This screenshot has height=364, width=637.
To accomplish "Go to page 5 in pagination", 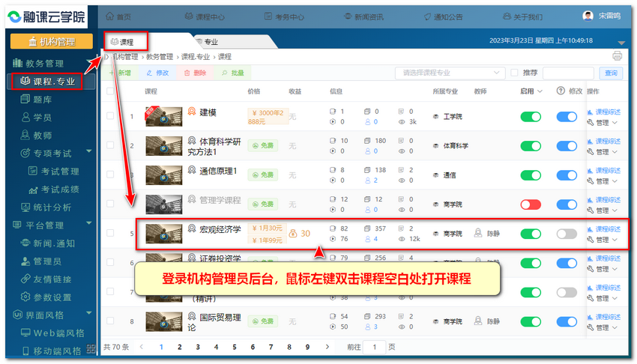I will pyautogui.click(x=235, y=347).
